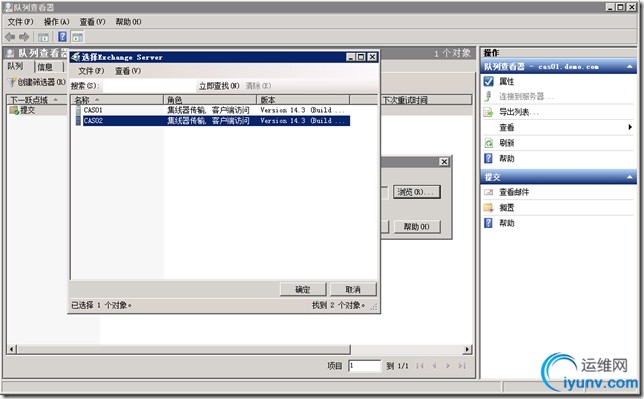Click 帮助 icon under 提交 section

click(488, 223)
